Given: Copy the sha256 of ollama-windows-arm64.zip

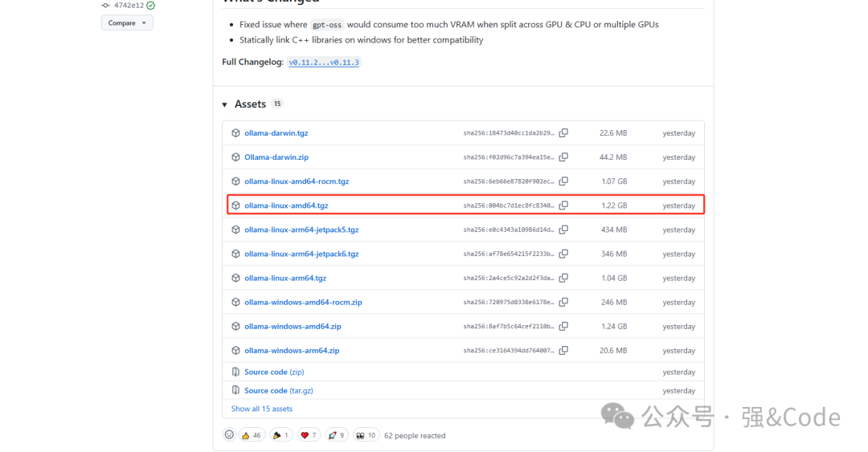Looking at the screenshot, I should click(x=563, y=350).
